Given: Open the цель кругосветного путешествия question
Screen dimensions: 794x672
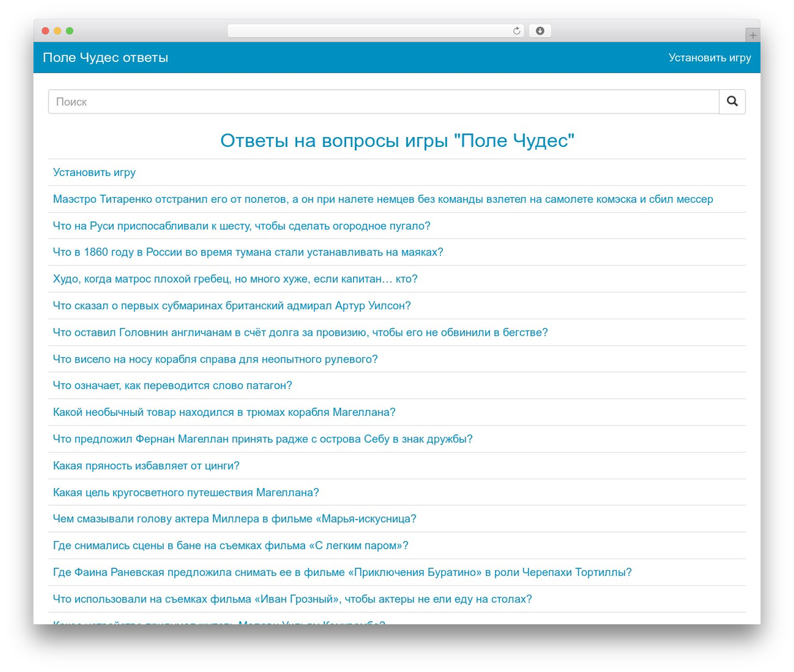Looking at the screenshot, I should (x=186, y=492).
